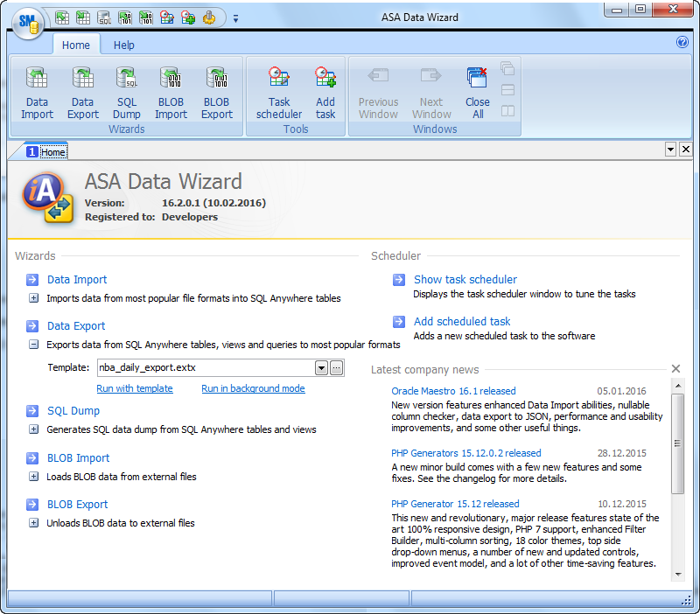This screenshot has height=614, width=700.
Task: Click the Add task ribbon icon
Action: (325, 90)
